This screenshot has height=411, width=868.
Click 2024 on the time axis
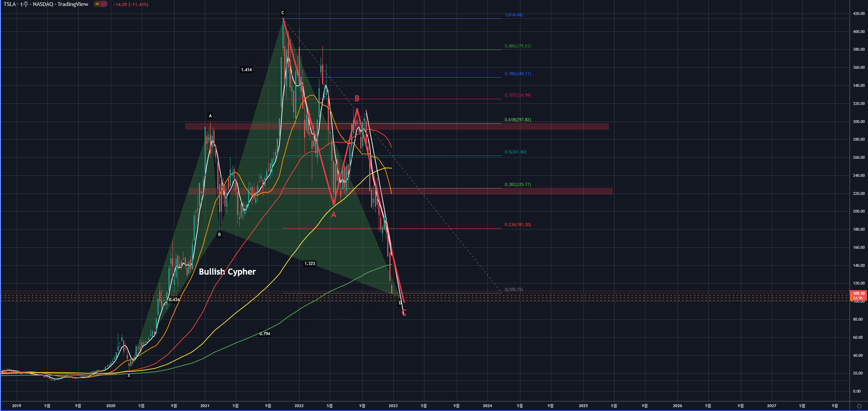(487, 406)
